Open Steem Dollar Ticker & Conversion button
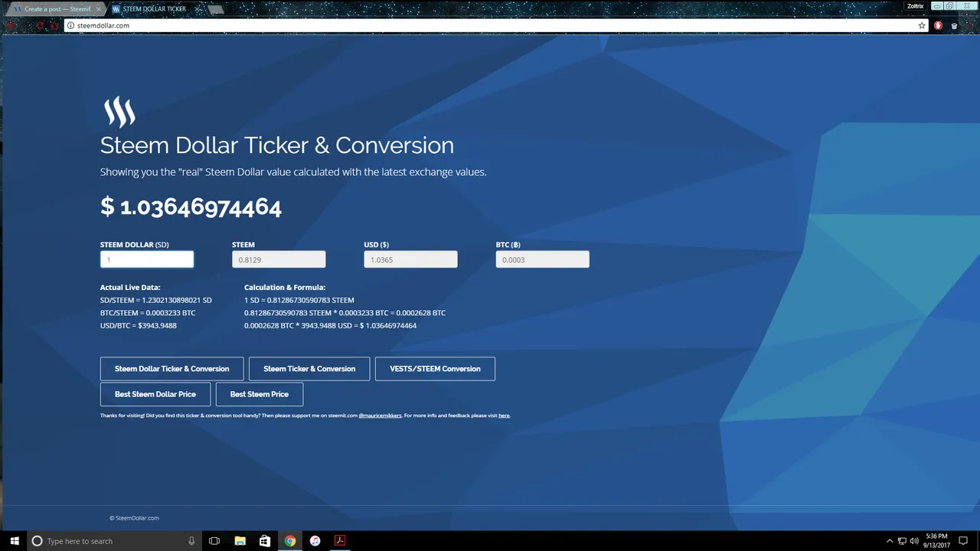The image size is (980, 551). [171, 369]
